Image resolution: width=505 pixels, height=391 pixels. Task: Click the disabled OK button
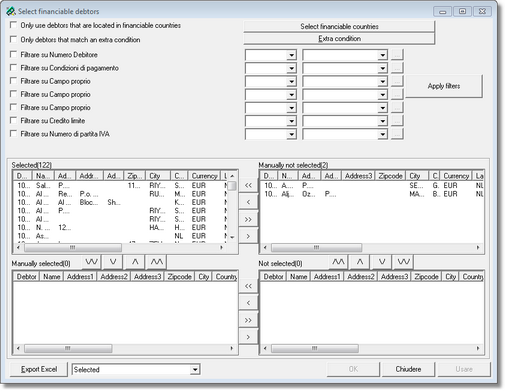pyautogui.click(x=353, y=369)
